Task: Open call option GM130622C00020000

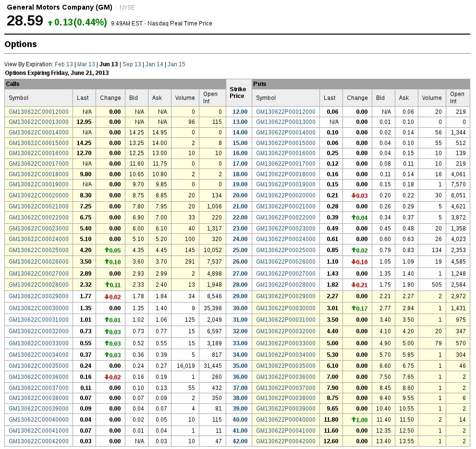Action: tap(38, 195)
